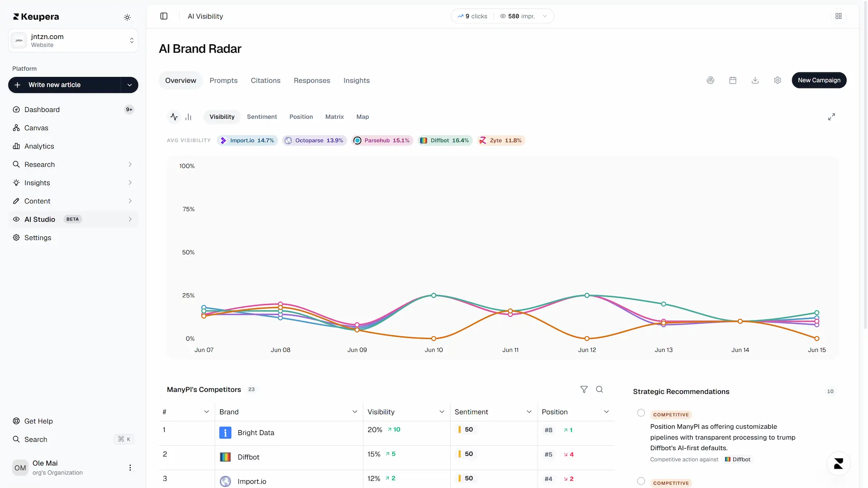This screenshot has height=488, width=868.
Task: Click the Dashboard 9+ notification badge
Action: point(129,109)
